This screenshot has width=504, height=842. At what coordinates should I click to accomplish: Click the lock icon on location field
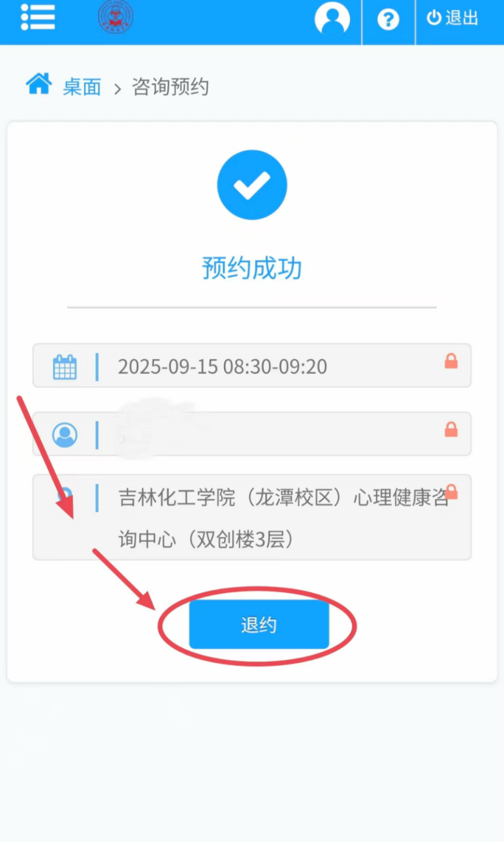tap(452, 492)
